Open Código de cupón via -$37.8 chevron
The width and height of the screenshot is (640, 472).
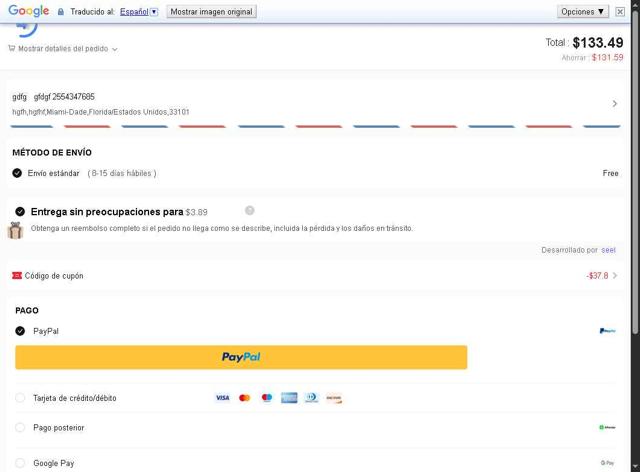click(x=615, y=276)
